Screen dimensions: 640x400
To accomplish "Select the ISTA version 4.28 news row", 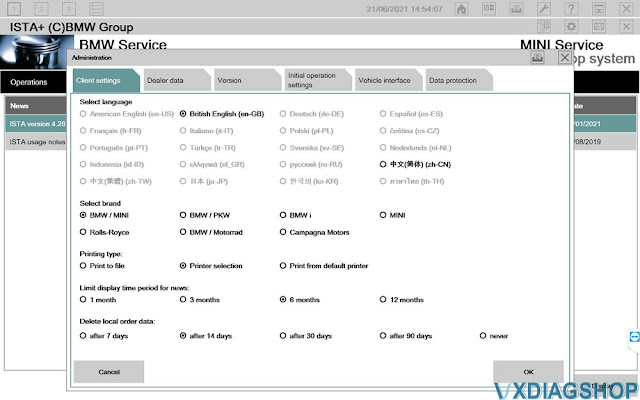I will (x=36, y=124).
